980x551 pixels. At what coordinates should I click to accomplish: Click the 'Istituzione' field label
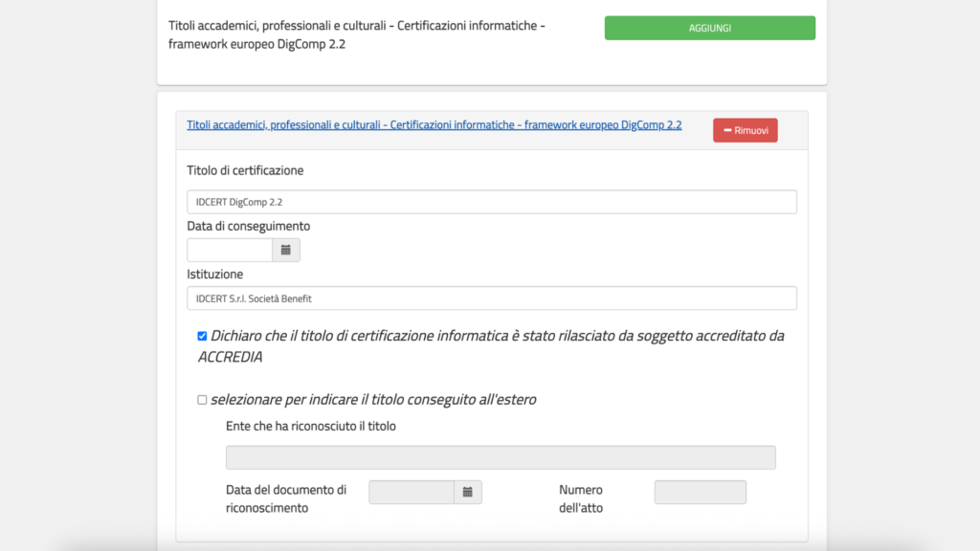214,274
